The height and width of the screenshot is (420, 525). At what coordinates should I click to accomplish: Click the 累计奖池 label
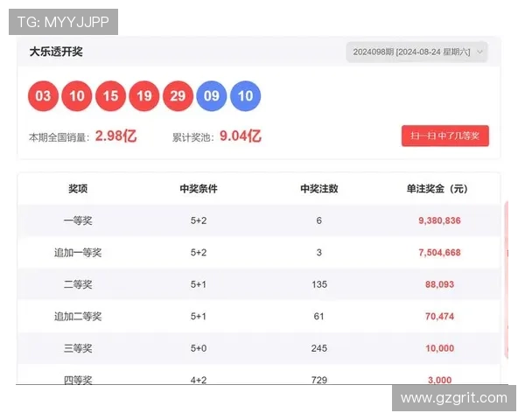click(192, 137)
